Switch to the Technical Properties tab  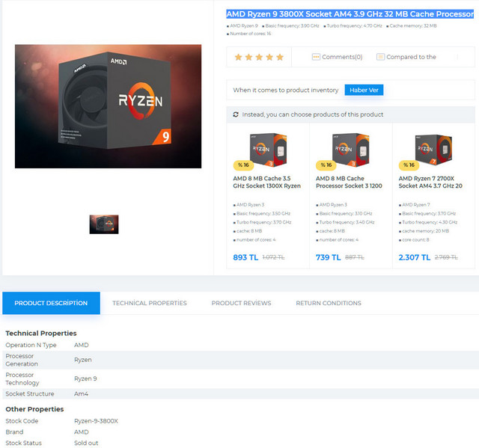150,303
